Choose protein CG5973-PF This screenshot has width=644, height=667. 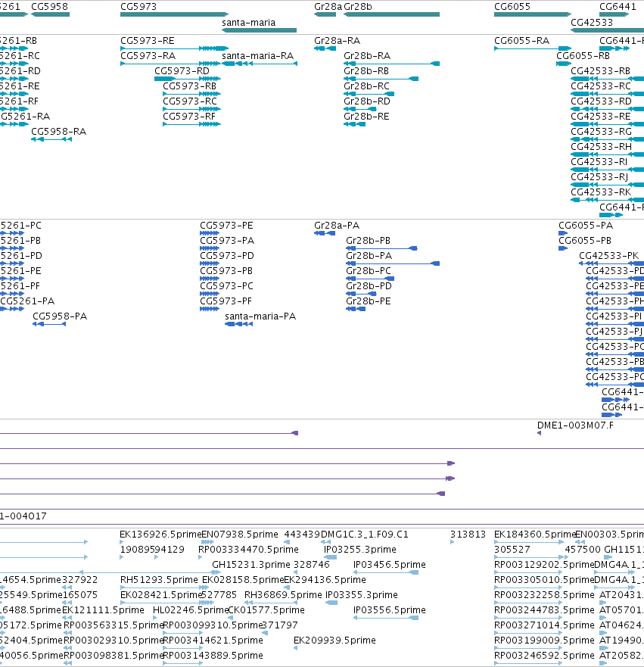pos(226,301)
